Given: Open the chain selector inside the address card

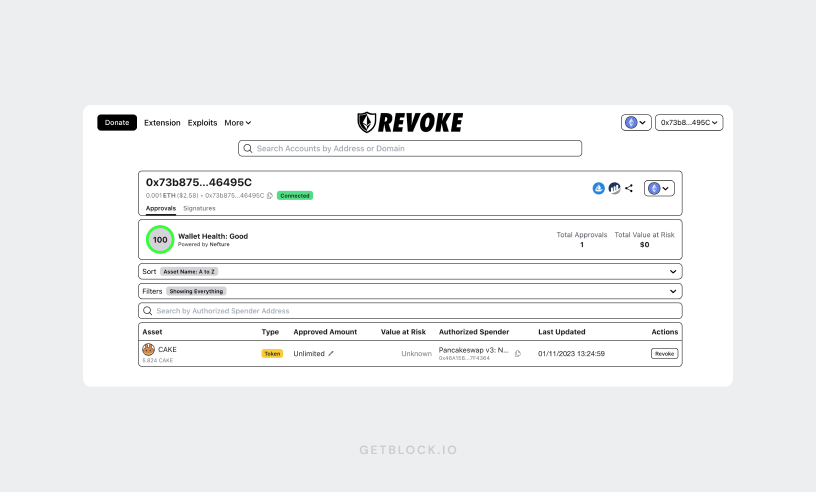Looking at the screenshot, I should tap(659, 188).
